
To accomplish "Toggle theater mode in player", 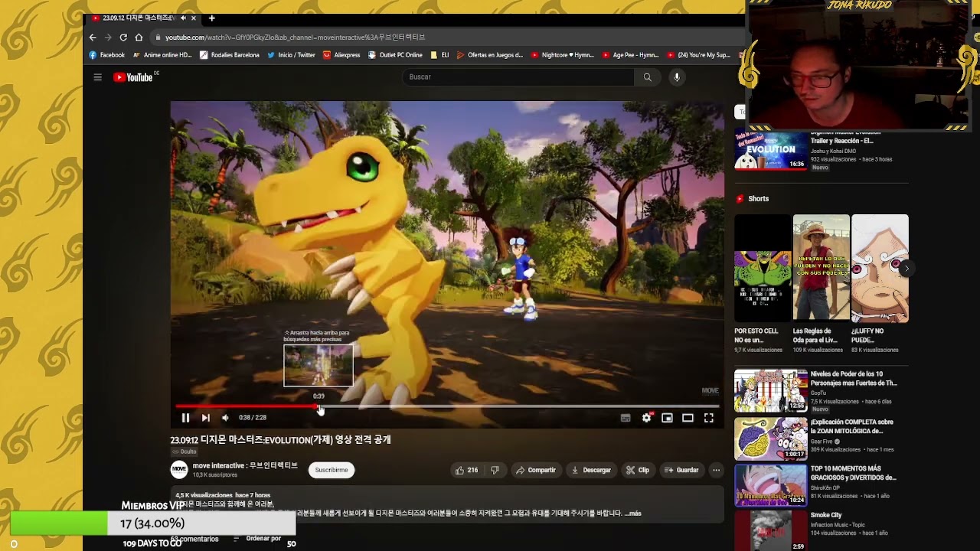I will 688,418.
